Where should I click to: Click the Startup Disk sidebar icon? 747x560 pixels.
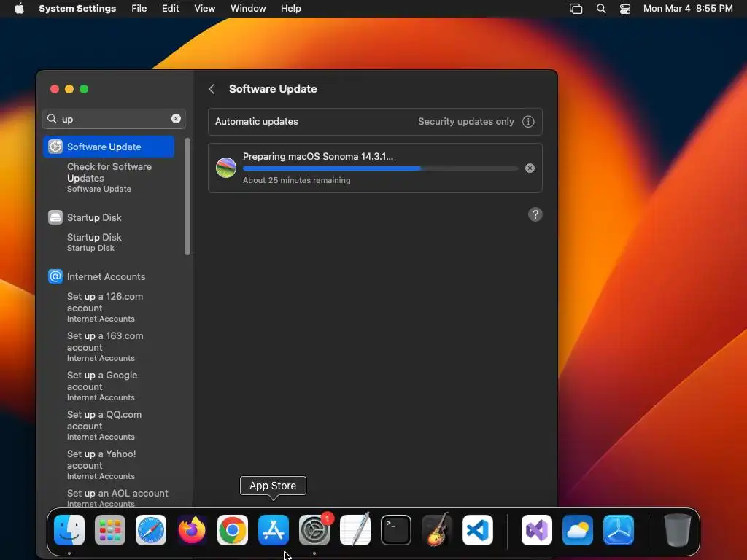point(55,217)
